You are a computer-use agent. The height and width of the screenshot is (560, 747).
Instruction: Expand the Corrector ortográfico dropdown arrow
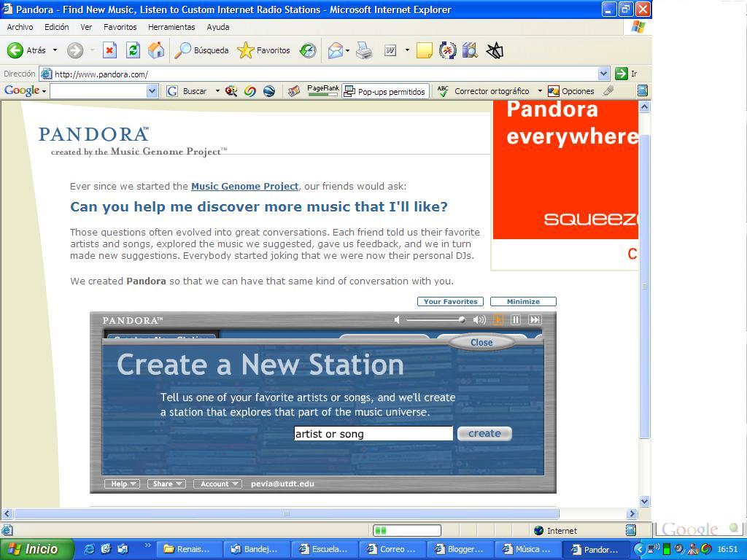pyautogui.click(x=540, y=91)
